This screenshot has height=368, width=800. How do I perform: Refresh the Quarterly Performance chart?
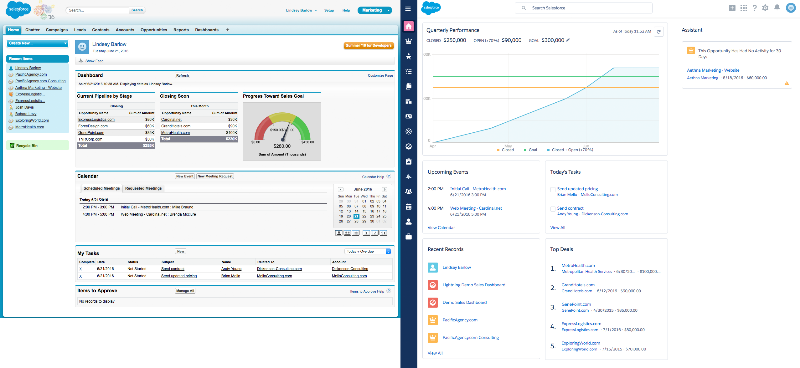(659, 32)
